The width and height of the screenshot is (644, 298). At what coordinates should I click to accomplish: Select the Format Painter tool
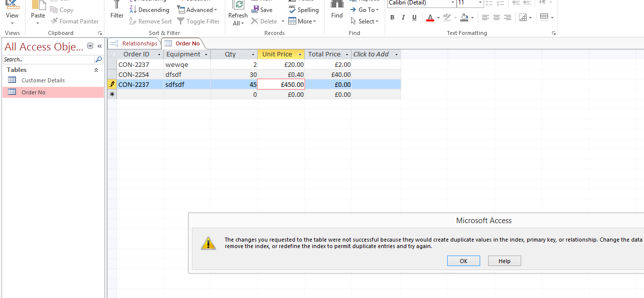74,21
